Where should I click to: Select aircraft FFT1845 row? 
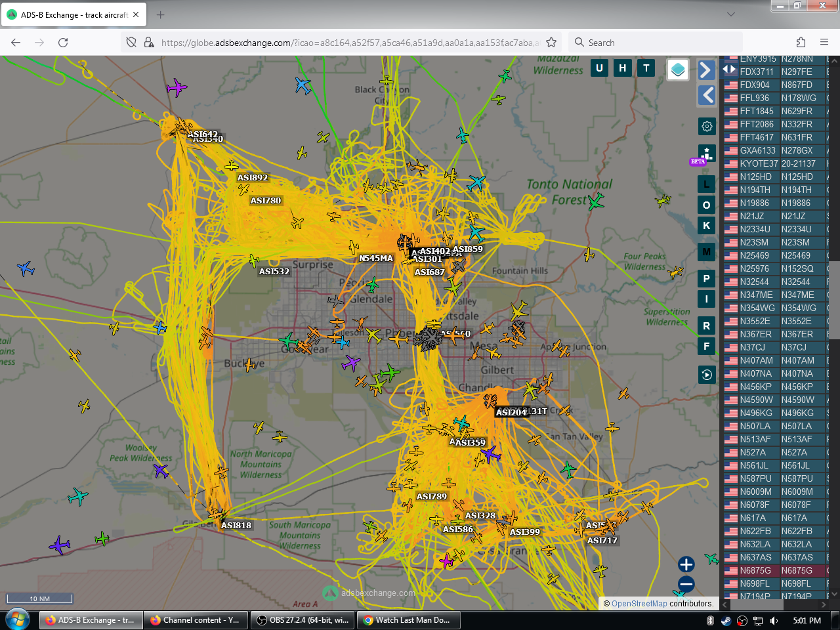click(x=776, y=111)
